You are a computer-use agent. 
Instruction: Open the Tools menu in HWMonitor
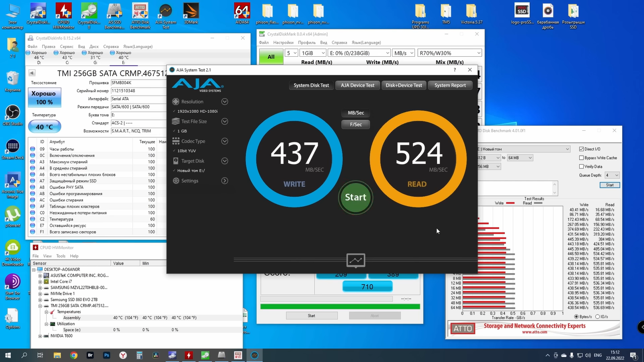pos(61,256)
